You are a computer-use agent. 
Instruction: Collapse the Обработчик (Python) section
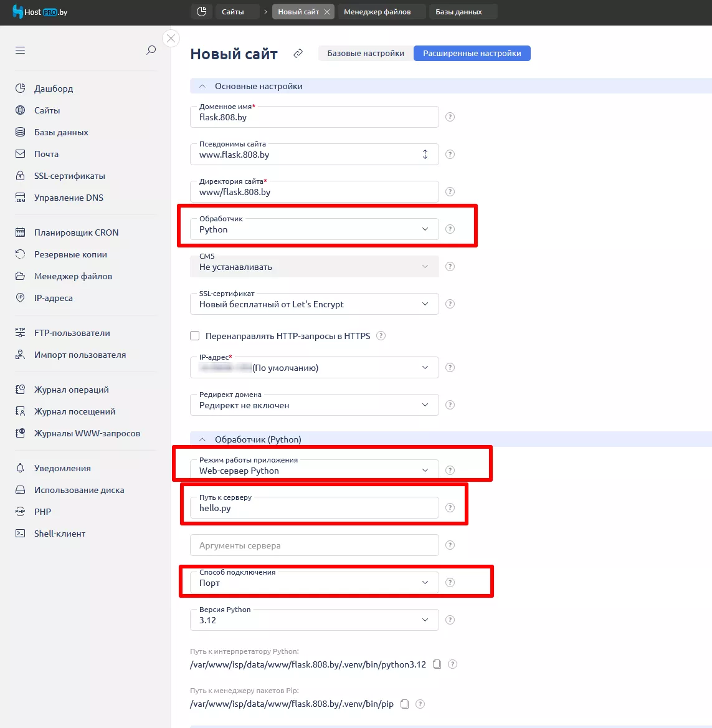[202, 439]
